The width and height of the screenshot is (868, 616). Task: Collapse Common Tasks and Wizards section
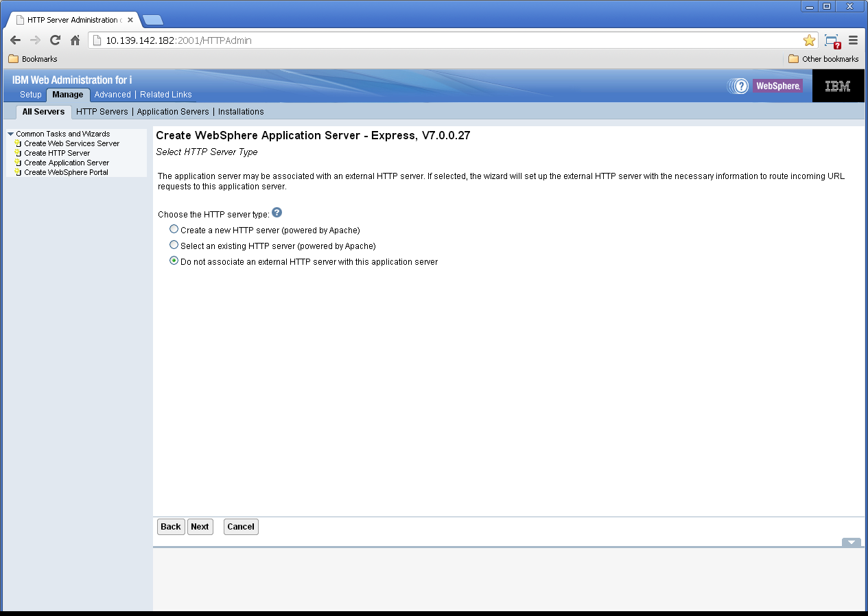[x=10, y=134]
